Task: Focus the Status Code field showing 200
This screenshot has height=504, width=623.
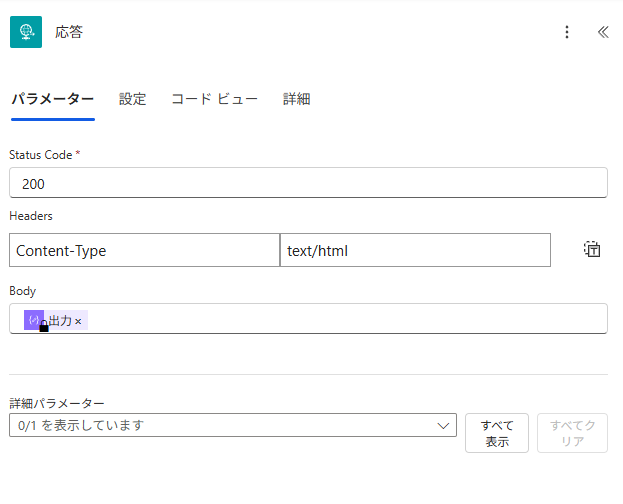Action: (x=308, y=183)
